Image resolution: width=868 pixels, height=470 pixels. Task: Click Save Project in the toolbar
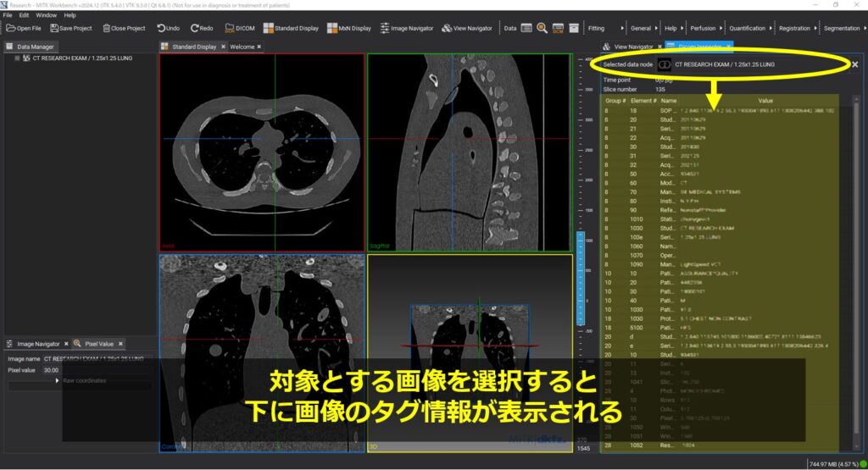click(71, 28)
